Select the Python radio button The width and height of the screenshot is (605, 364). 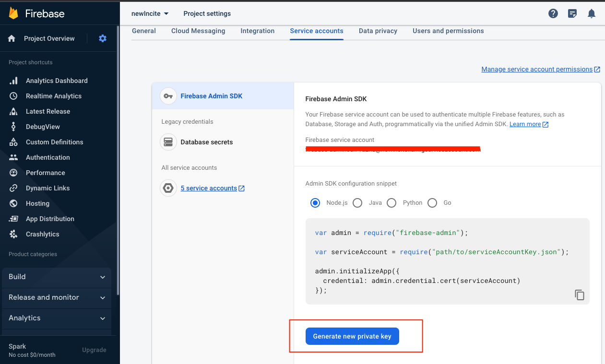point(391,203)
